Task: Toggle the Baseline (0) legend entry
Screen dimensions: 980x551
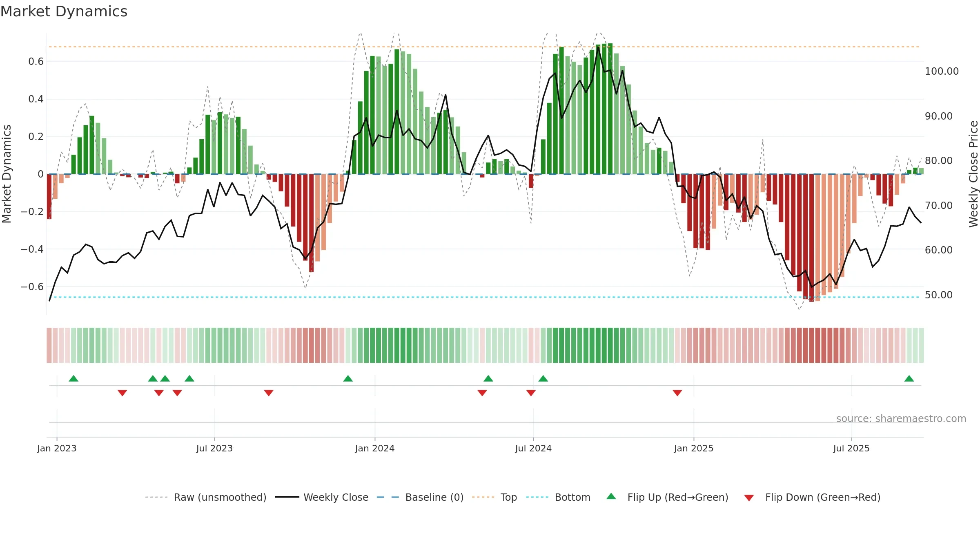Action: (420, 497)
